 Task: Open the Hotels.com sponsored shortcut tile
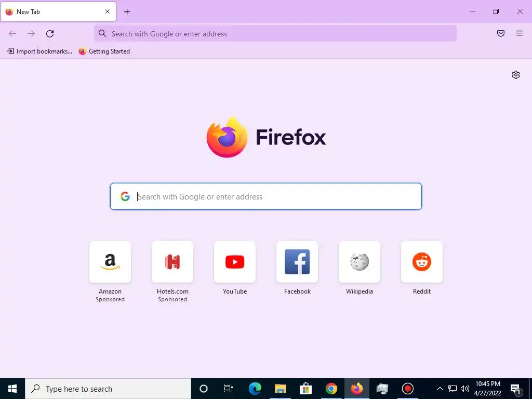coord(172,262)
